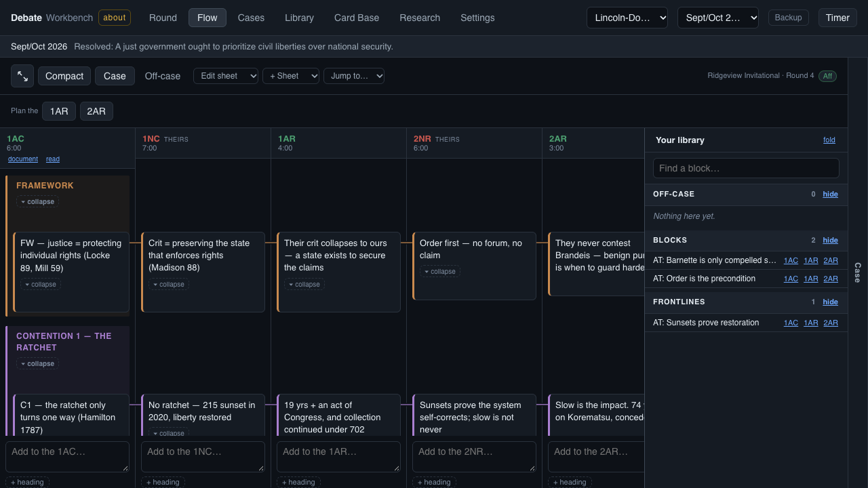Add Order is the precondition to 1AC
Screen dimensions: 868x488
791,279
